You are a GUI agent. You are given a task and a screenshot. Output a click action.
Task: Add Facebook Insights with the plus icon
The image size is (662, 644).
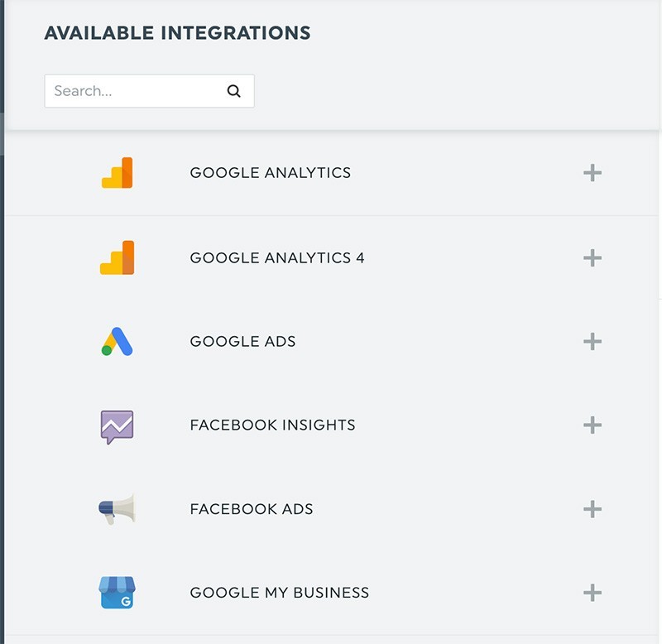[x=592, y=425]
